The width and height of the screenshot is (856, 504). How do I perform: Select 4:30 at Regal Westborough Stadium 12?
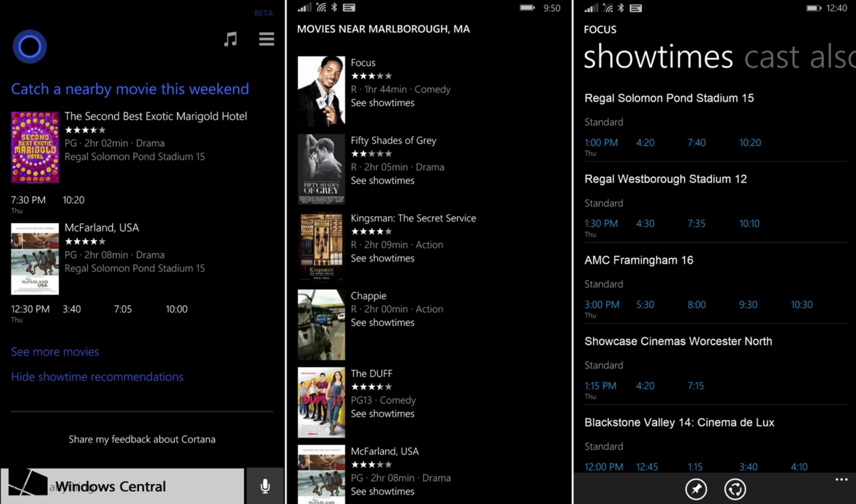(645, 223)
